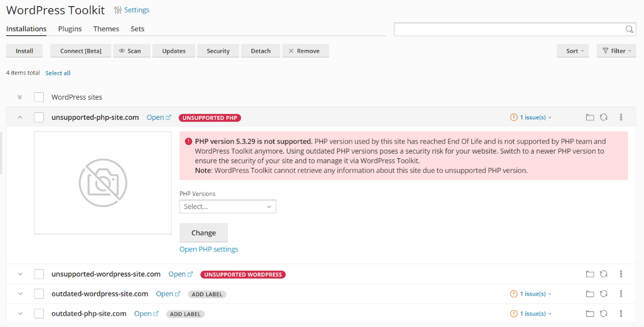Screen dimensions: 644x327
Task: Open the PHP Versions select dropdown
Action: click(227, 206)
